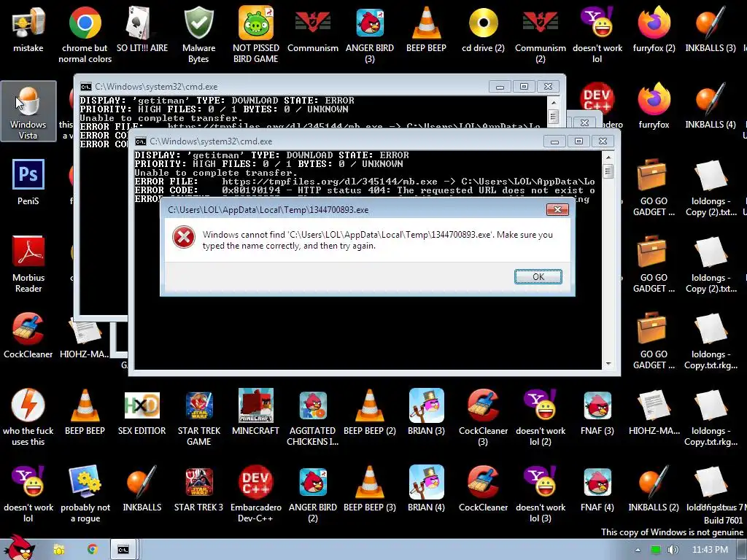Open 'furryfox' icon without a number
Image resolution: width=747 pixels, height=560 pixels.
tap(654, 106)
